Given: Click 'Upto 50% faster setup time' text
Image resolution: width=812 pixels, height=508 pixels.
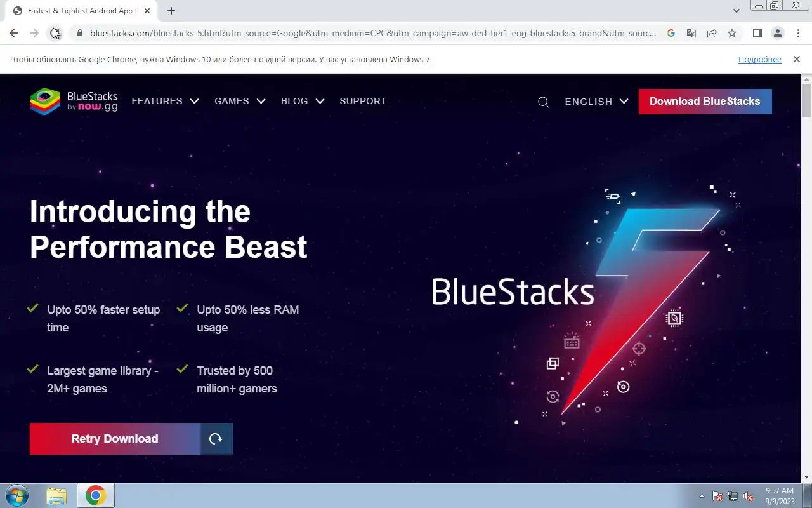Looking at the screenshot, I should [103, 319].
